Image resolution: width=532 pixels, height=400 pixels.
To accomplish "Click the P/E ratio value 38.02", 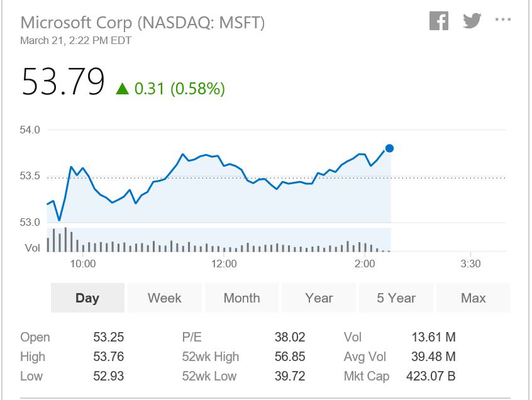I will (x=290, y=337).
